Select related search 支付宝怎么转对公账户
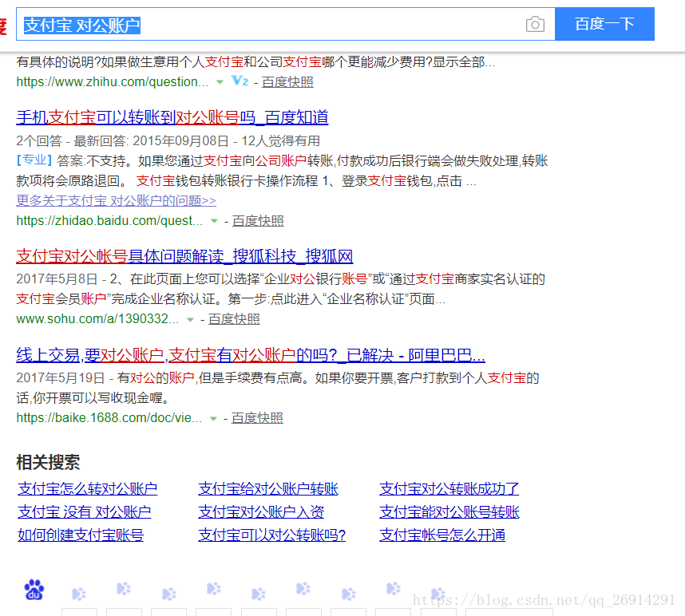 (87, 488)
